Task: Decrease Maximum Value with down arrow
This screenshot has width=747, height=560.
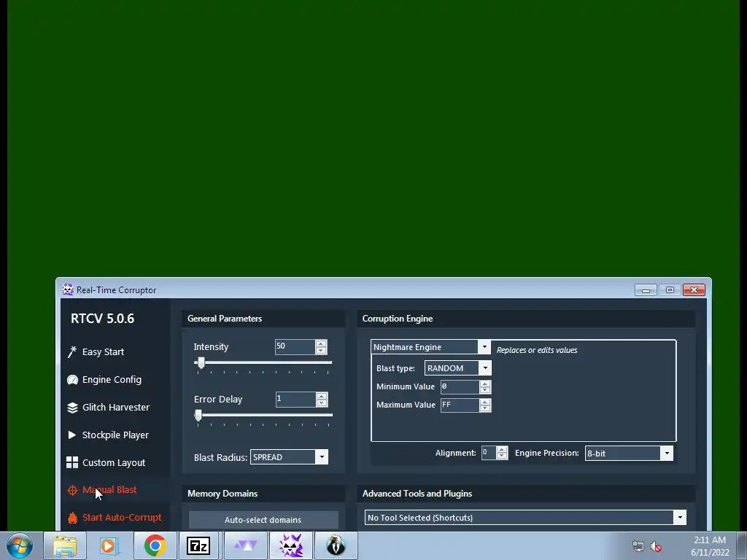Action: (x=485, y=408)
